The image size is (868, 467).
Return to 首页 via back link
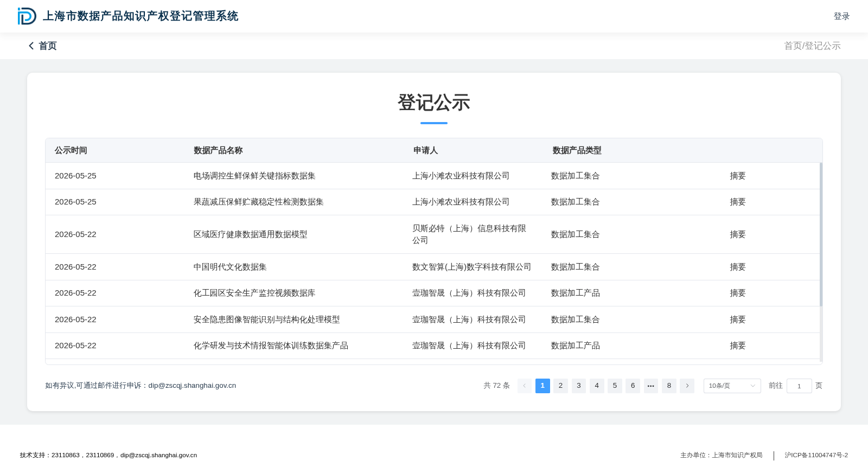[48, 46]
